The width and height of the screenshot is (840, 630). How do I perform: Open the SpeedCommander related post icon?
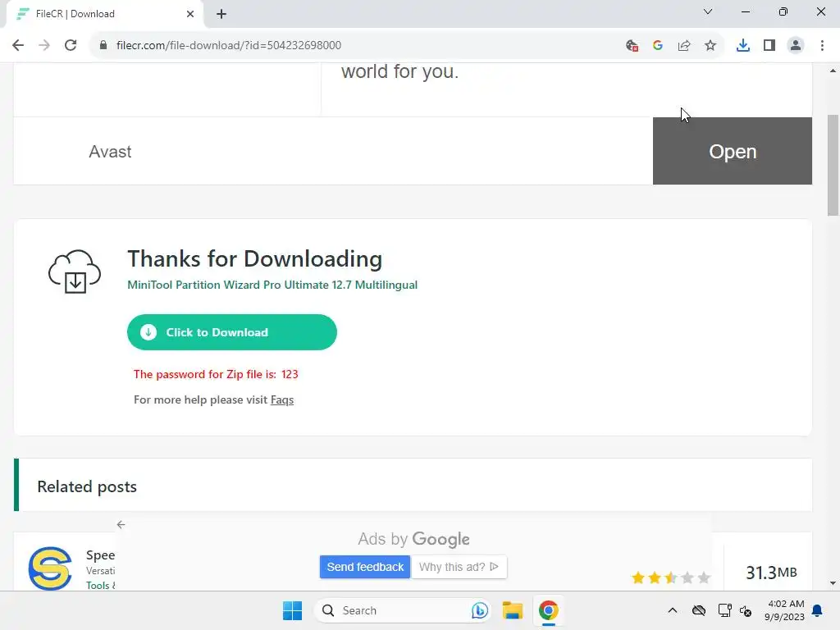click(x=50, y=568)
